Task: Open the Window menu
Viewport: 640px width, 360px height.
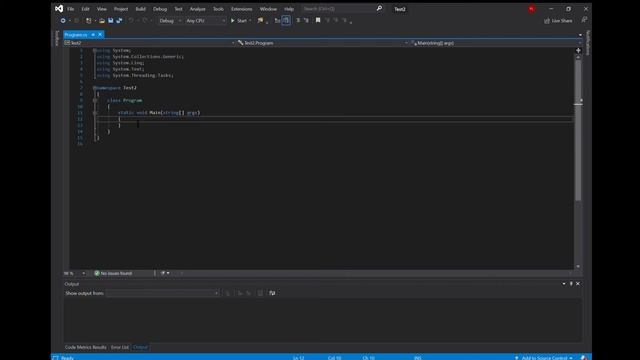Action: (268, 9)
